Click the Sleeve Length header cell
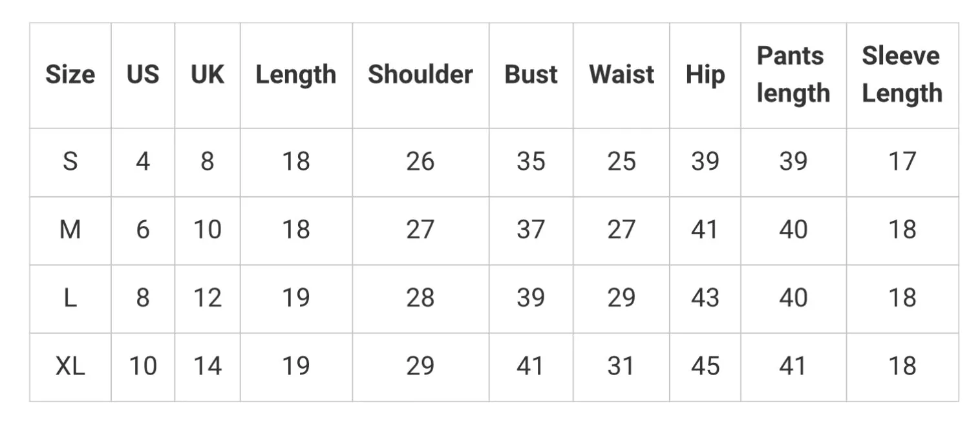The height and width of the screenshot is (432, 980). tap(902, 75)
